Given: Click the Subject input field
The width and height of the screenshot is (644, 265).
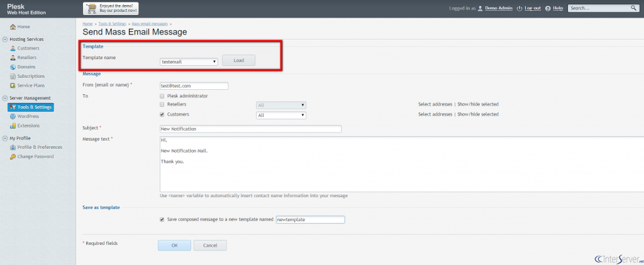Looking at the screenshot, I should (x=250, y=129).
